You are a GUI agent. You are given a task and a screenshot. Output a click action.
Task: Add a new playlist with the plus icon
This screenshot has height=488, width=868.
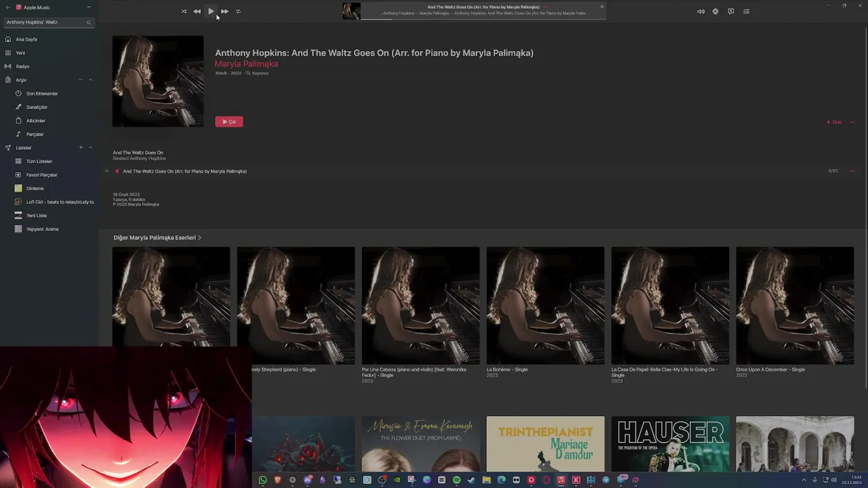coord(81,148)
